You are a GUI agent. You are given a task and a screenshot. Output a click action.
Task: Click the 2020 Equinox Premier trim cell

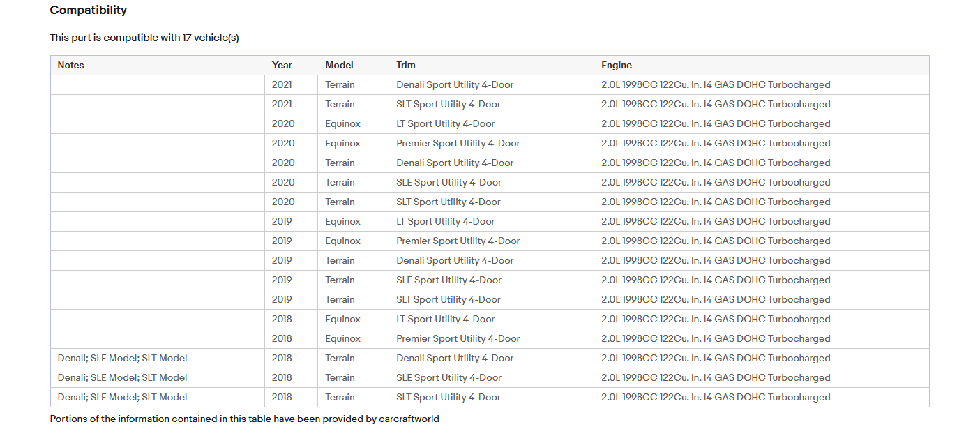pos(458,143)
